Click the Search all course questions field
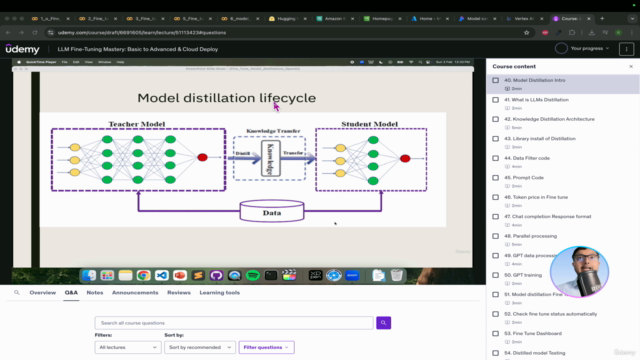 click(x=234, y=323)
